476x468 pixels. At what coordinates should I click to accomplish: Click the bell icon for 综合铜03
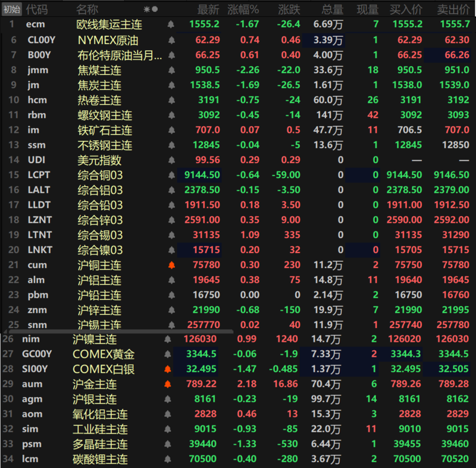[x=171, y=175]
